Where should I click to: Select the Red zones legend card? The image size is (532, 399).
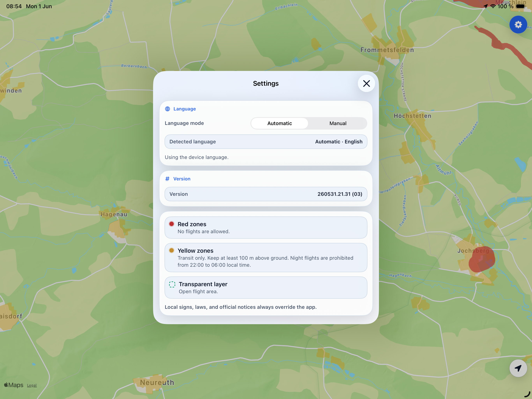[x=266, y=227]
